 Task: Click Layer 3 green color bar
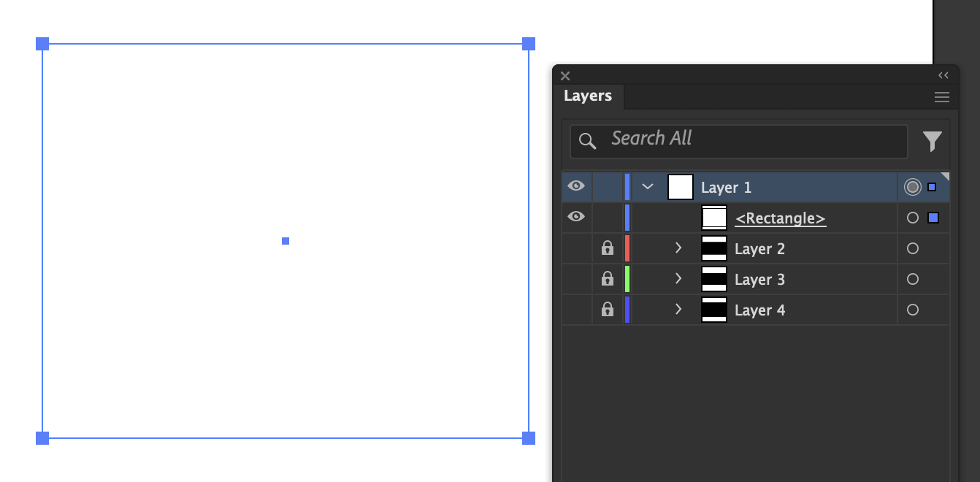[x=627, y=279]
